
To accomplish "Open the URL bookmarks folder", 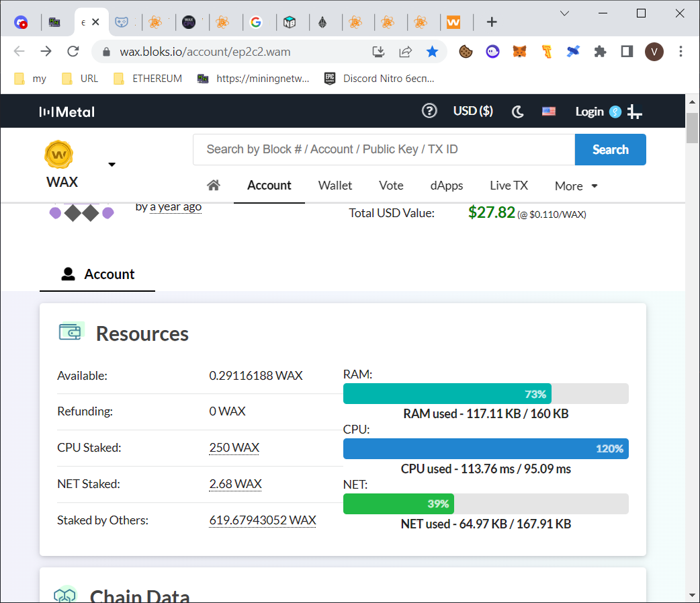I will 79,79.
